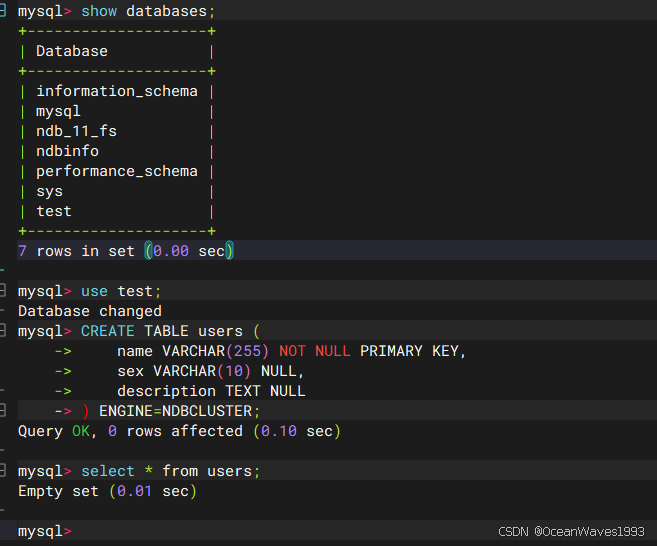This screenshot has height=546, width=657.
Task: Click the 'name' column definition word
Action: point(135,351)
